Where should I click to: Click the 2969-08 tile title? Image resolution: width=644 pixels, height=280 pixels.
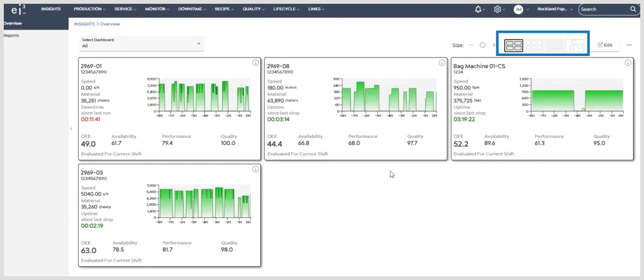(277, 66)
